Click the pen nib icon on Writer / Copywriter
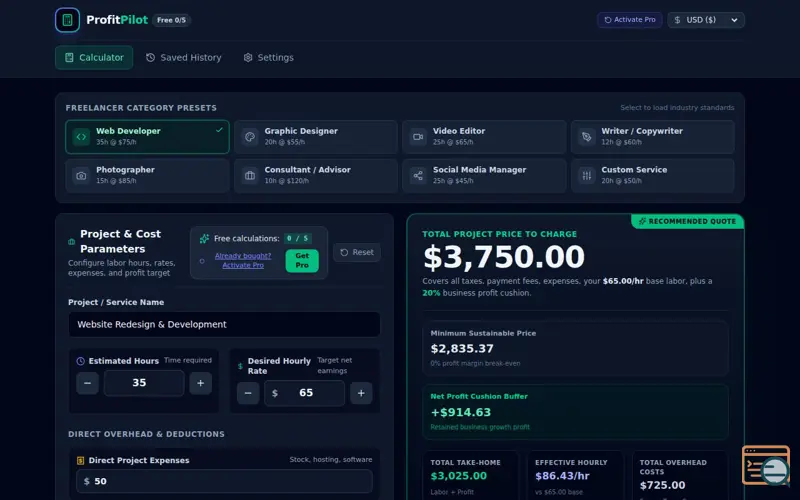The width and height of the screenshot is (800, 500). tap(587, 137)
